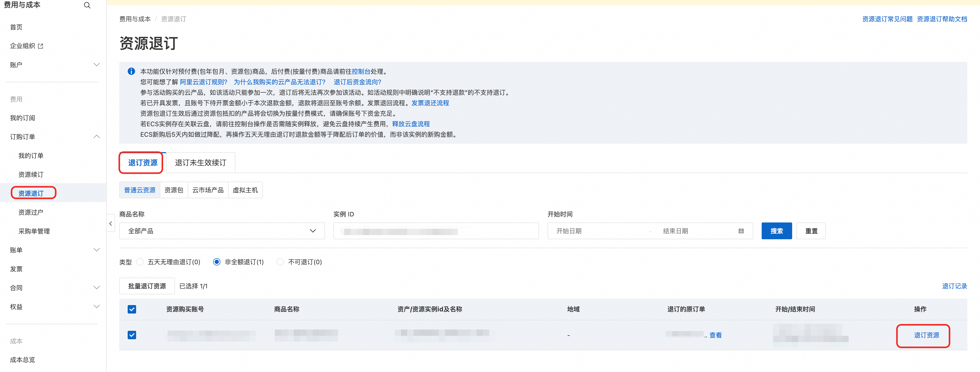Toggle the select-all checkbox in table header
The width and height of the screenshot is (980, 372).
point(132,309)
